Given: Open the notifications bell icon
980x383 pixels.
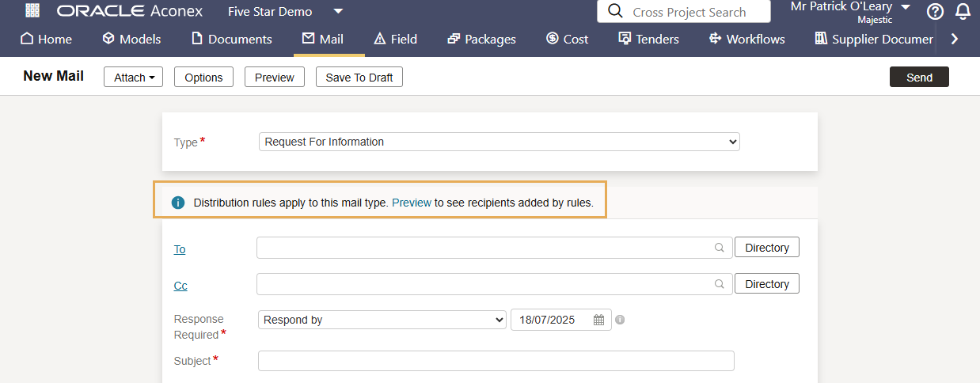Looking at the screenshot, I should [x=963, y=12].
